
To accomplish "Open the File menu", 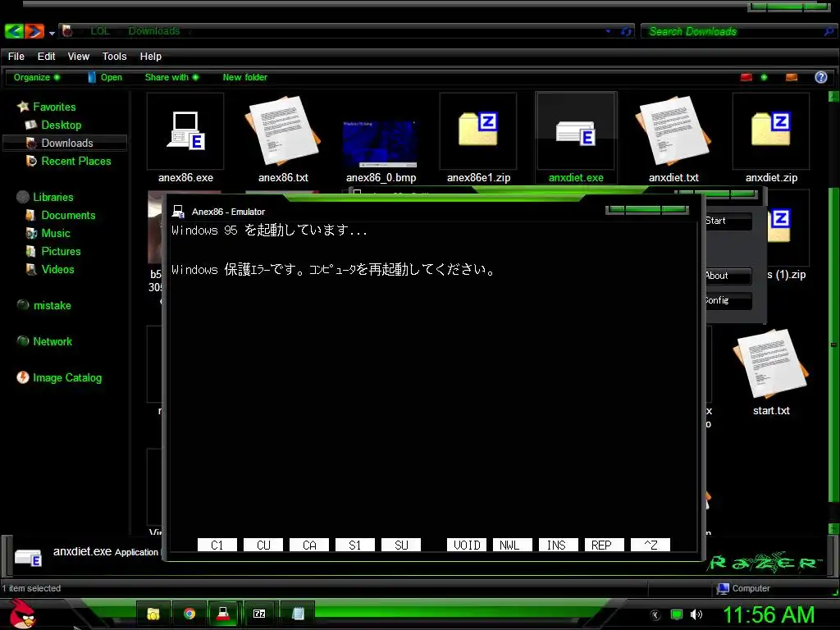I will point(16,57).
